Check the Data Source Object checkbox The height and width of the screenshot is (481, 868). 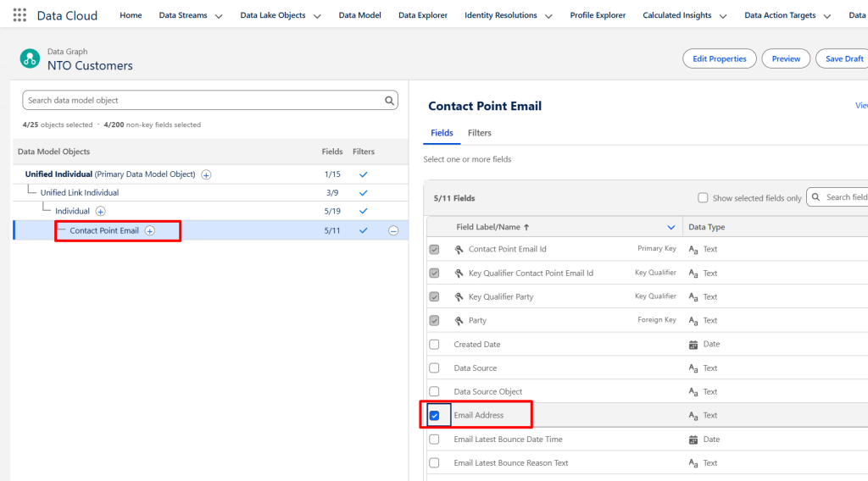coord(435,391)
